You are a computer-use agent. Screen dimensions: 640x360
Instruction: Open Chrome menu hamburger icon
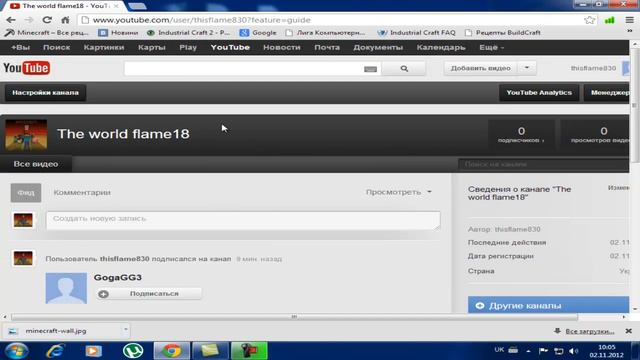(x=629, y=20)
